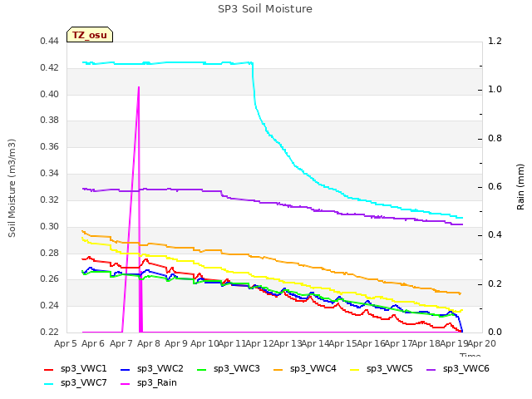Click the magenta rain spike peak
The height and width of the screenshot is (399, 532).
click(x=139, y=87)
